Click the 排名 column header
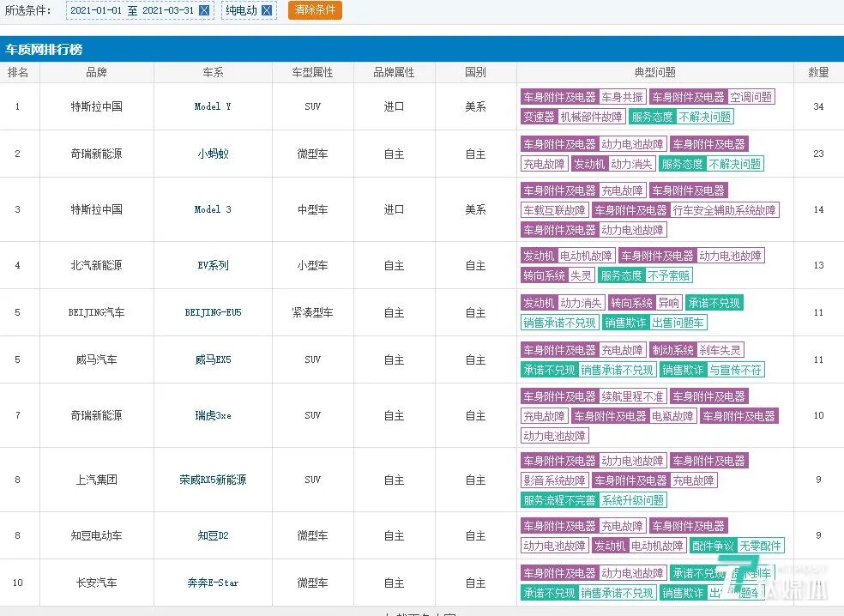 [x=18, y=72]
